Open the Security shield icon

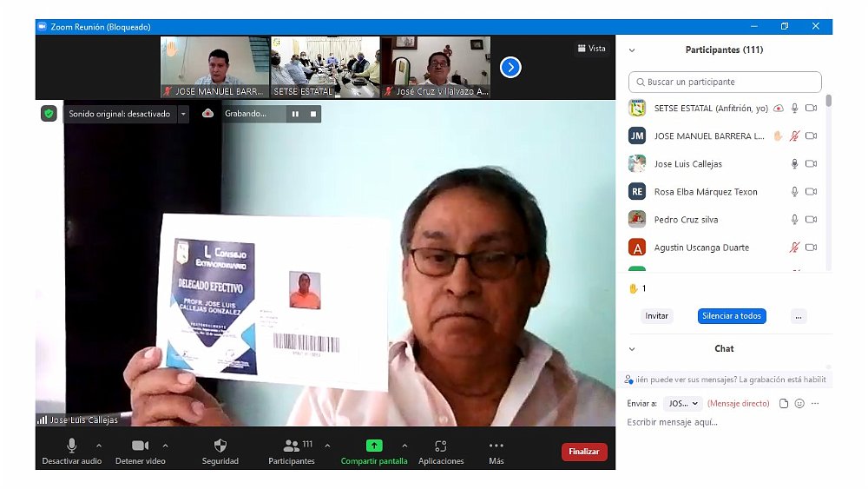pyautogui.click(x=220, y=446)
